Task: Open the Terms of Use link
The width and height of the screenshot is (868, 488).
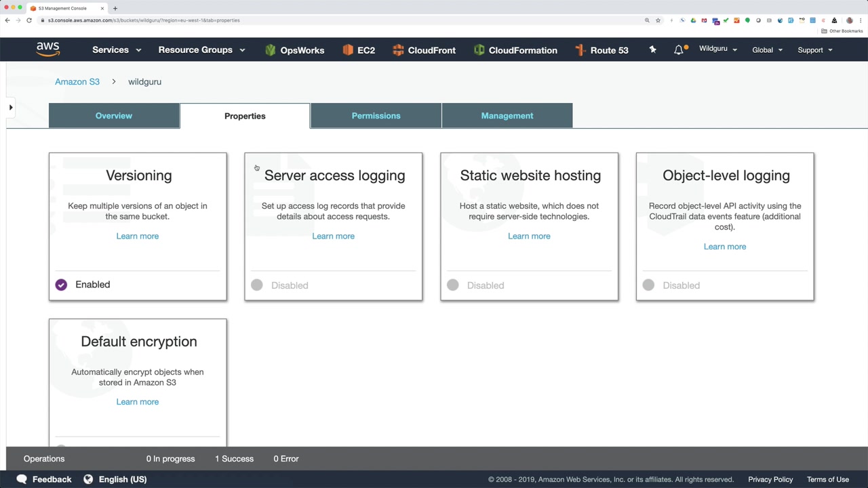Action: [828, 479]
